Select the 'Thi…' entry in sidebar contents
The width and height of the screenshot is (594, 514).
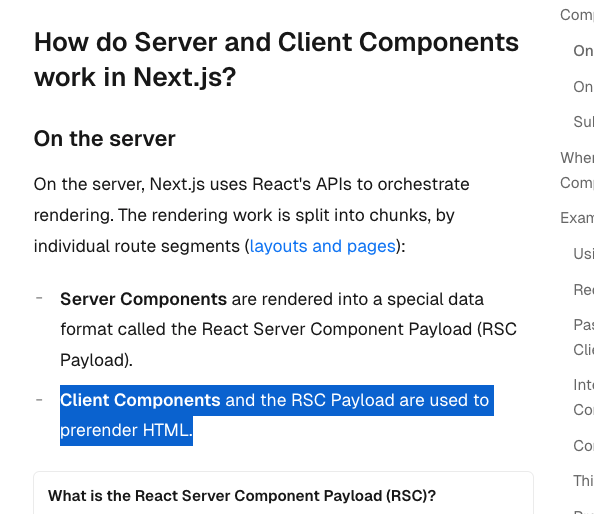pos(583,481)
